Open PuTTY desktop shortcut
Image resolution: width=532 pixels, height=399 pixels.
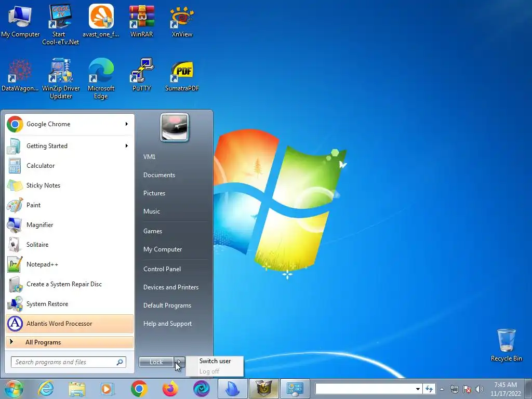coord(141,75)
